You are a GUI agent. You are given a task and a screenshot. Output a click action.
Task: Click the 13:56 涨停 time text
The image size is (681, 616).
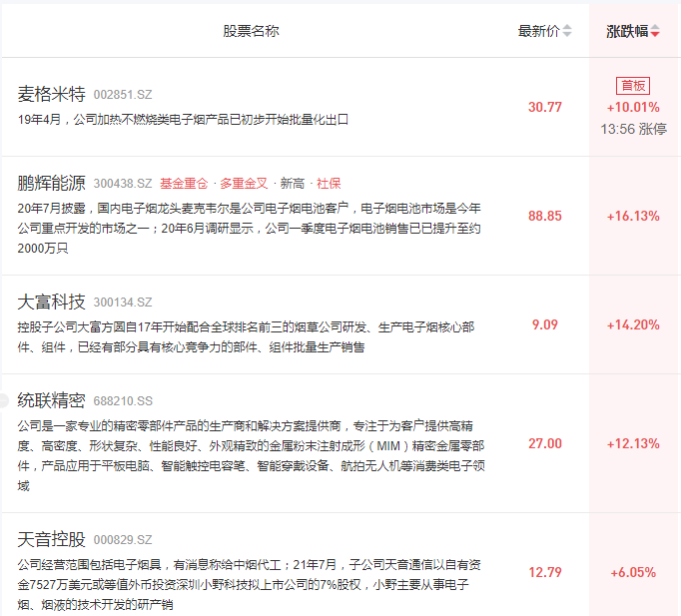pos(633,129)
